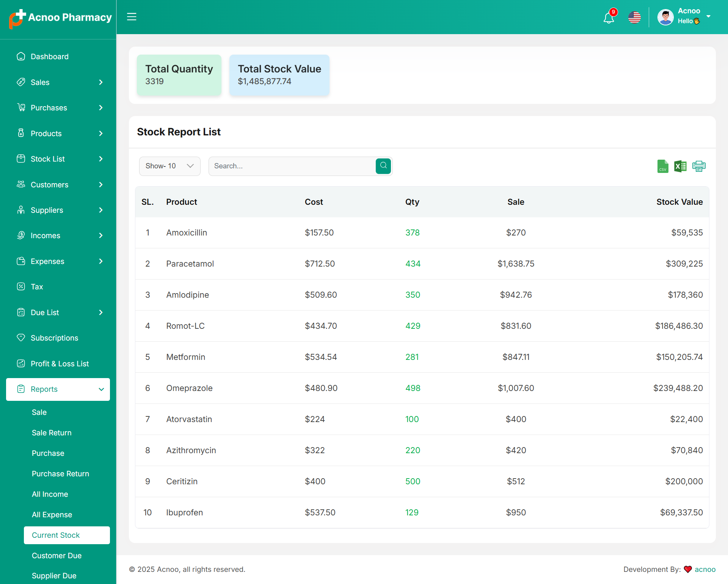Select Customer Due report
The image size is (728, 584).
[56, 556]
